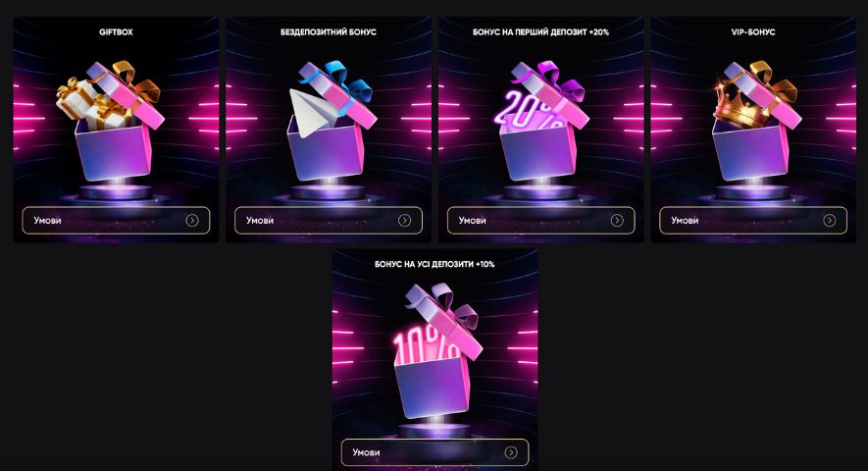Click arrow icon on all deposits +10% card
Image resolution: width=868 pixels, height=471 pixels.
click(x=511, y=452)
